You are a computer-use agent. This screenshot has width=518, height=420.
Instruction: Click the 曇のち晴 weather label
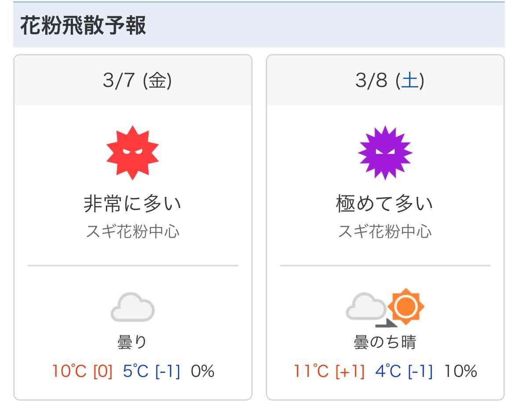385,342
